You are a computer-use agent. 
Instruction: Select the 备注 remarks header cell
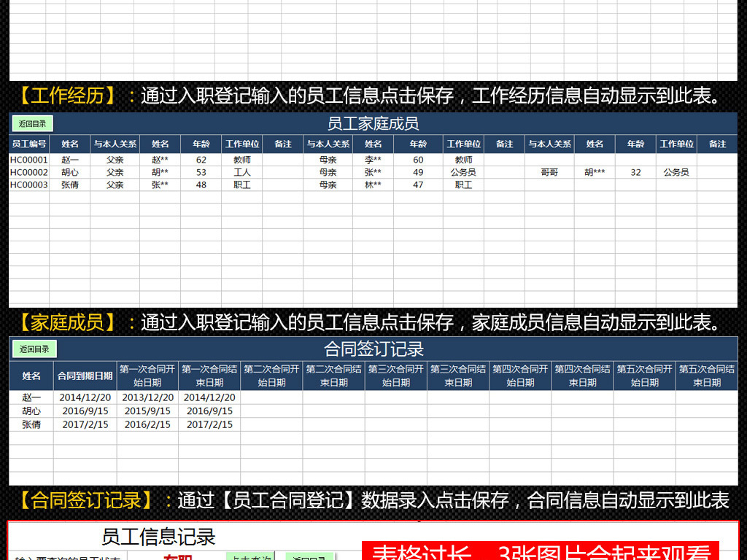(x=282, y=144)
